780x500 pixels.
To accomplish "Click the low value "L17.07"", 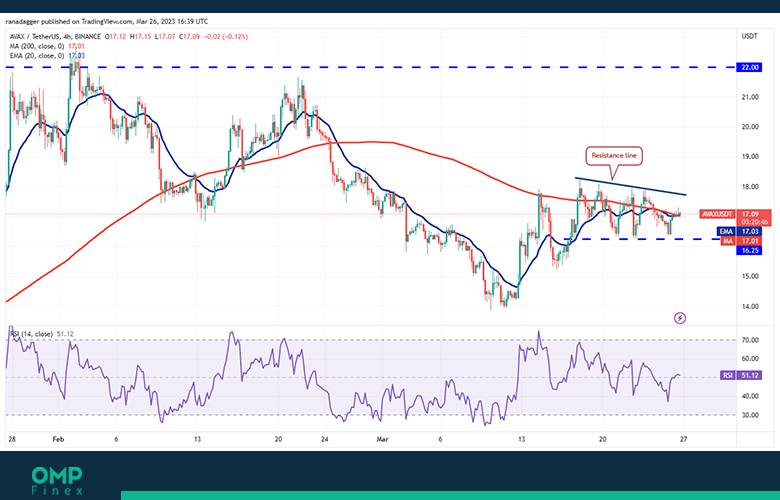I will [165, 37].
